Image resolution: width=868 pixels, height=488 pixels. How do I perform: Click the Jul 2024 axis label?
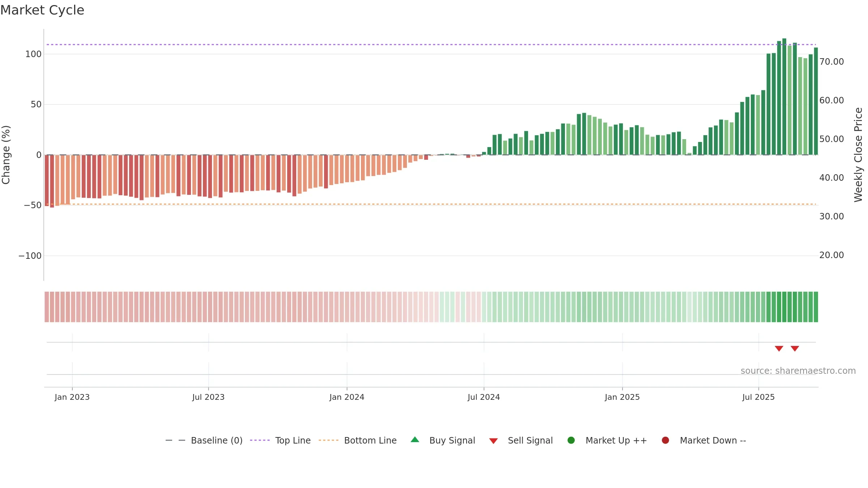click(x=484, y=397)
